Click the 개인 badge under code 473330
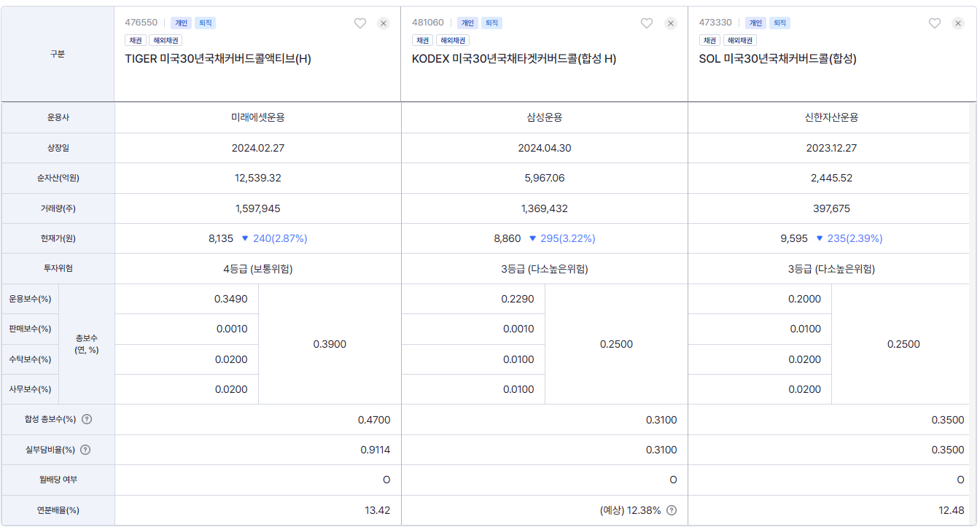 tap(755, 23)
